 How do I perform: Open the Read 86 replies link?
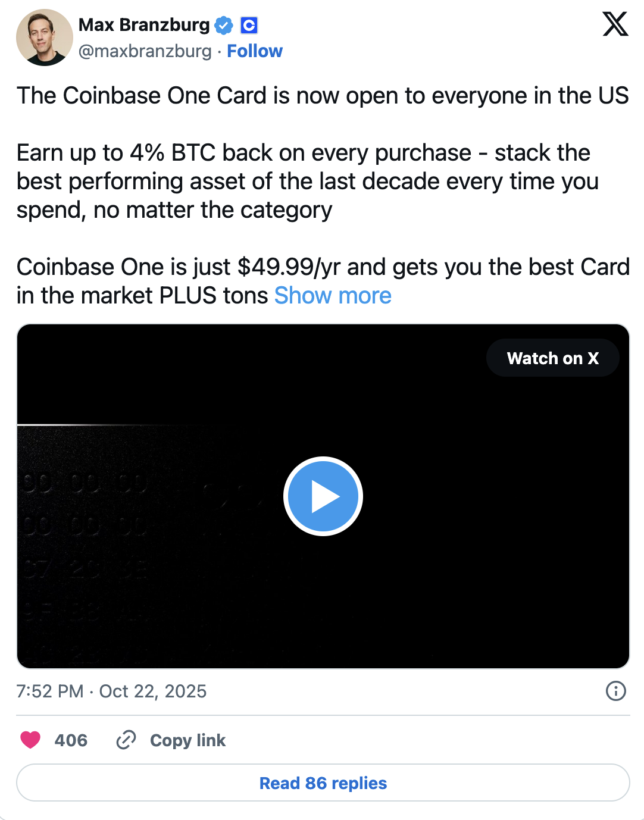322,783
